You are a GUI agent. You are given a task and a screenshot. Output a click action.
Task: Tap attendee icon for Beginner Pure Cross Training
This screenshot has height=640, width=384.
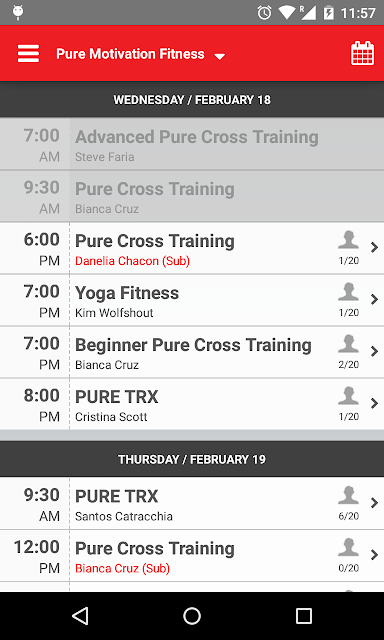348,344
